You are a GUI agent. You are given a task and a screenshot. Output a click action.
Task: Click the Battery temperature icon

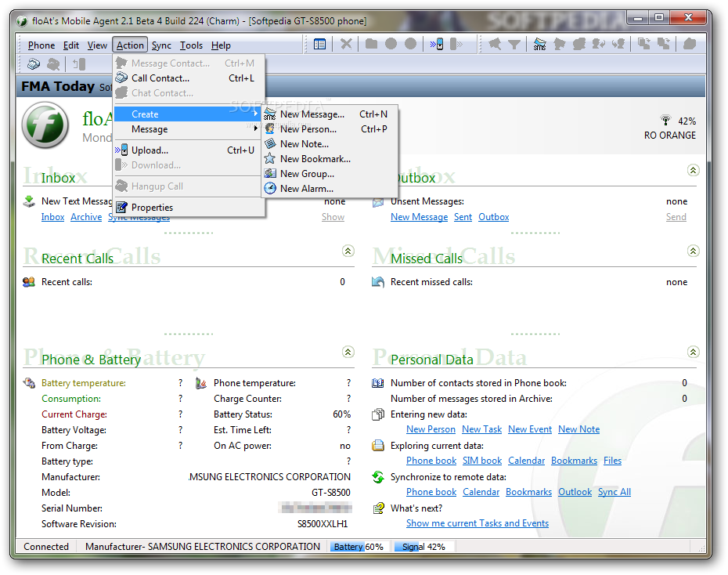coord(29,383)
